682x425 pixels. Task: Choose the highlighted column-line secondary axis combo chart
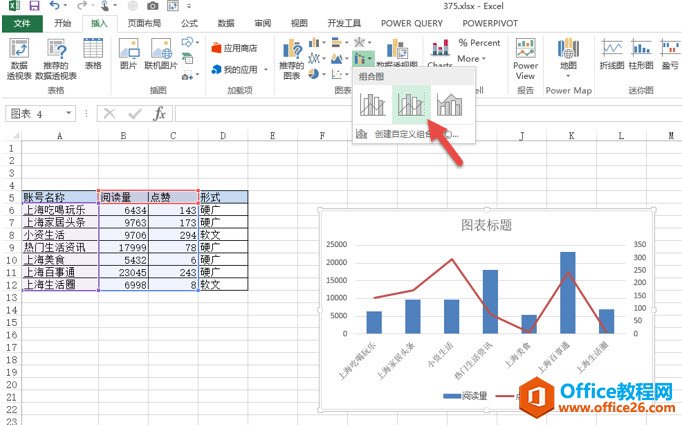411,103
